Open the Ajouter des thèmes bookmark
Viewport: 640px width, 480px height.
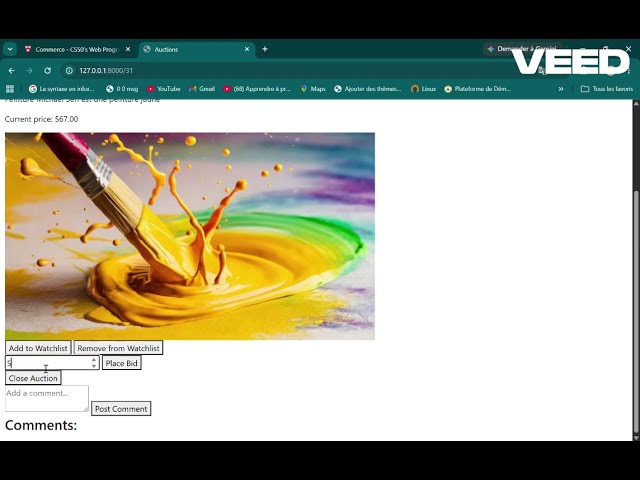(368, 89)
